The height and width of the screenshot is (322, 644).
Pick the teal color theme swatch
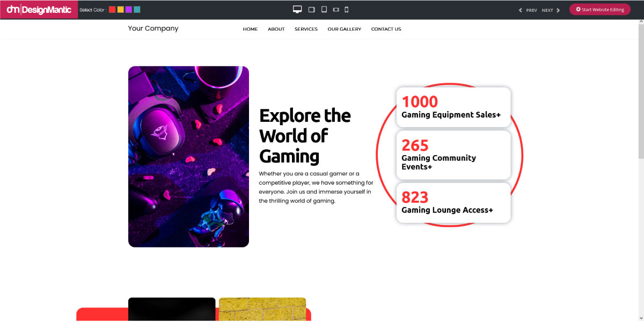coord(137,10)
